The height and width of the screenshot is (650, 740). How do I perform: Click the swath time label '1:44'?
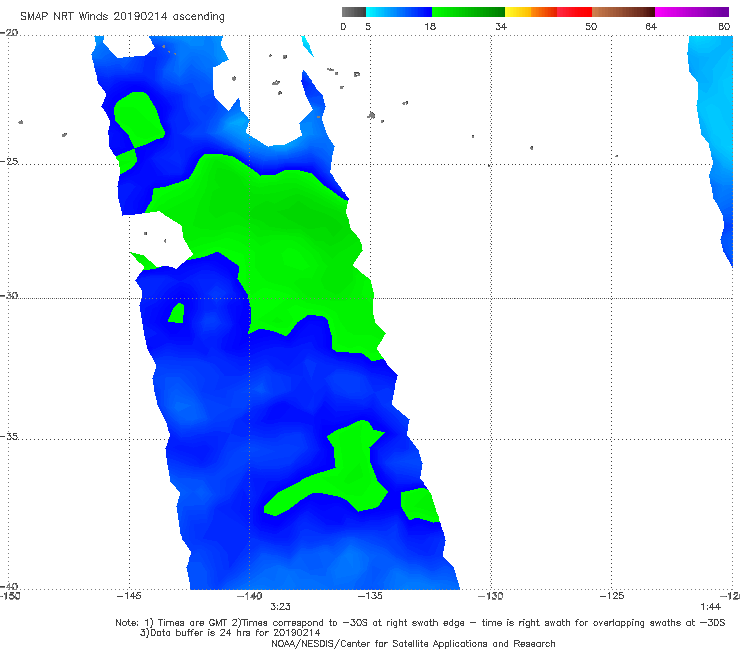coord(710,607)
